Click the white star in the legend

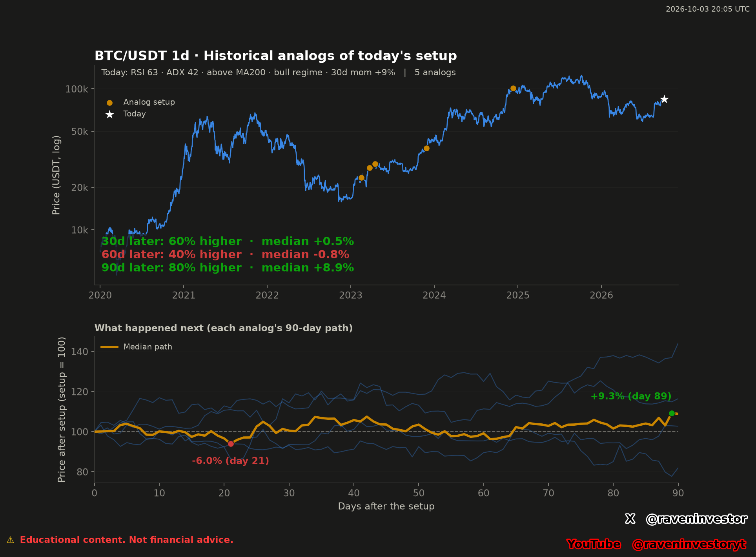point(109,114)
